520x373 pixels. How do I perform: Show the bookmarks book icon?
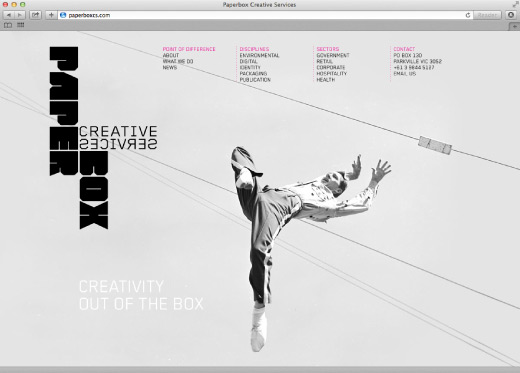click(8, 25)
